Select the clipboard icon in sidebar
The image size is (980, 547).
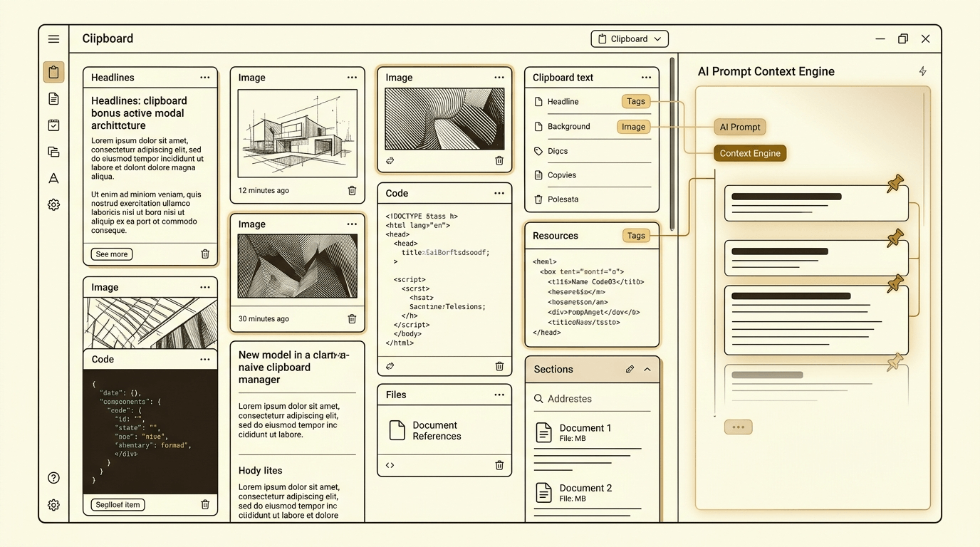click(x=53, y=72)
